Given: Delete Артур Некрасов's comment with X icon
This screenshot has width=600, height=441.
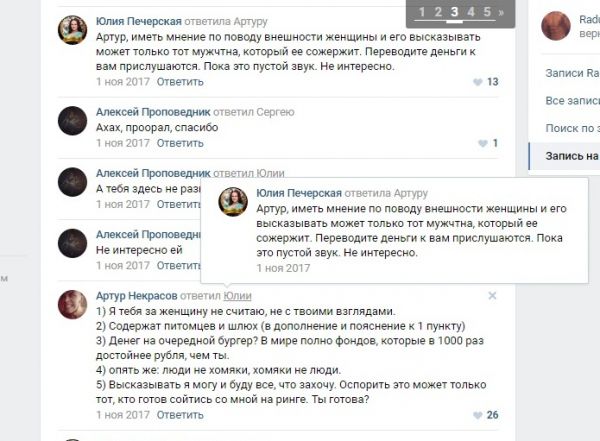Looking at the screenshot, I should coord(492,296).
